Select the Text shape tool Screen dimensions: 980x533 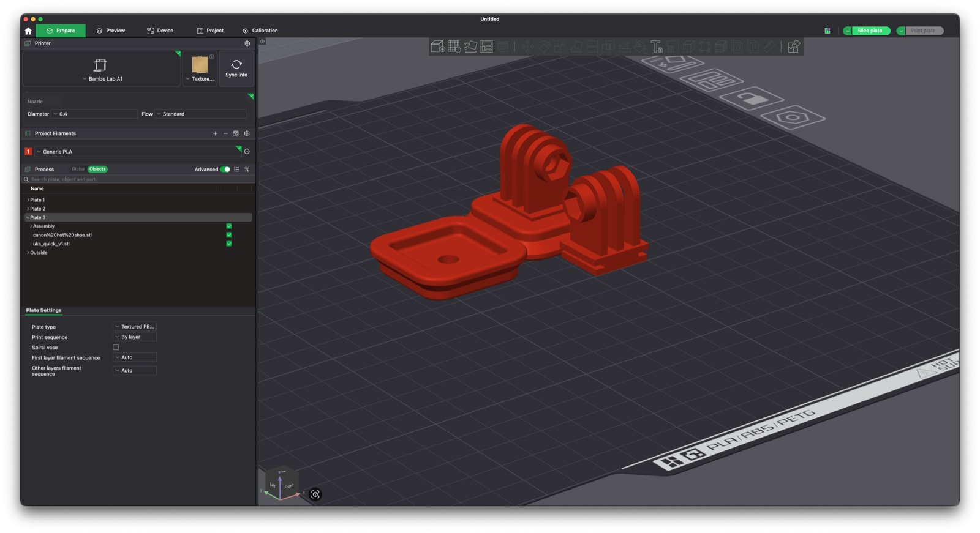tap(657, 47)
